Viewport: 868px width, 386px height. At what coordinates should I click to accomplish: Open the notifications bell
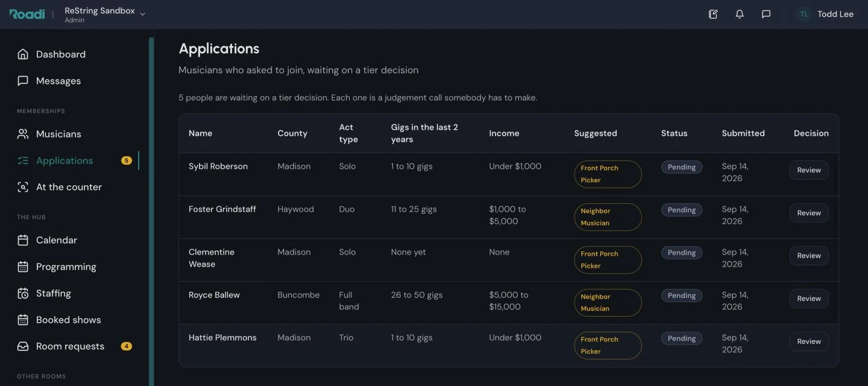pyautogui.click(x=740, y=14)
